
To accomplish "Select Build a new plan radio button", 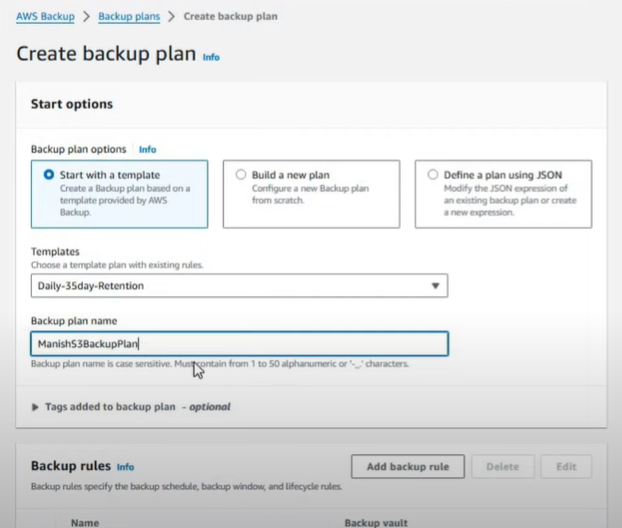I will [241, 175].
